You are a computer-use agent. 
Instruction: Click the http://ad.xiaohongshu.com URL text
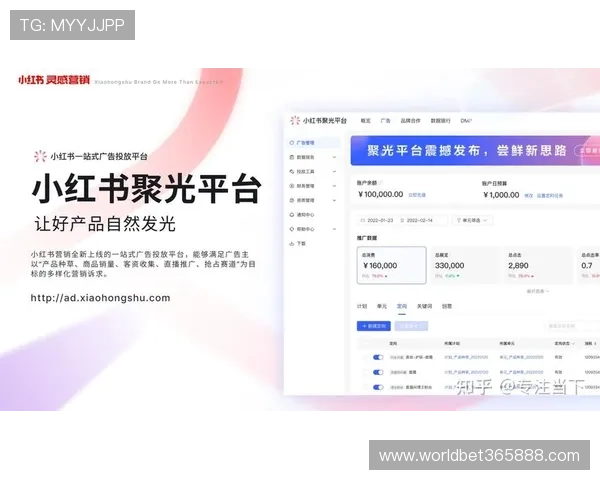click(100, 298)
